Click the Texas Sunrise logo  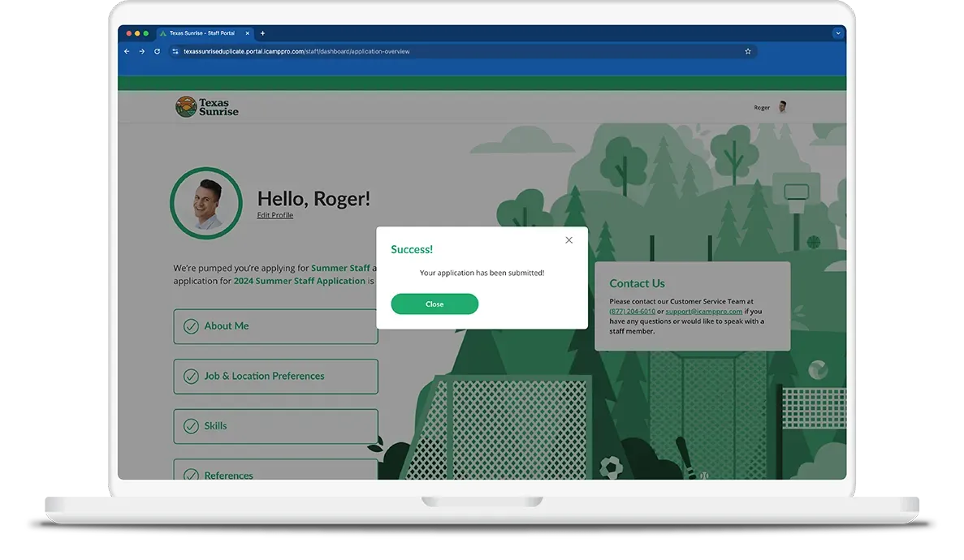(x=206, y=107)
